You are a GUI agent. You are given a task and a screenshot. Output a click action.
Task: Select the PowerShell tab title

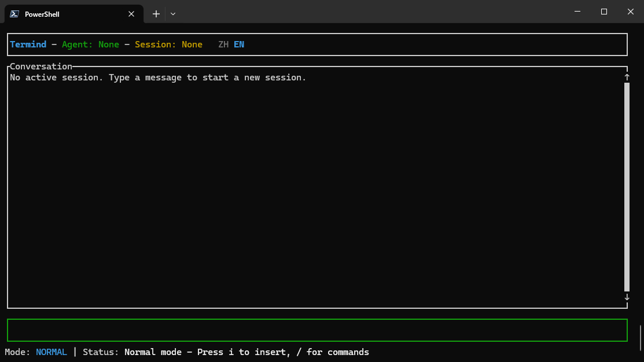(42, 14)
